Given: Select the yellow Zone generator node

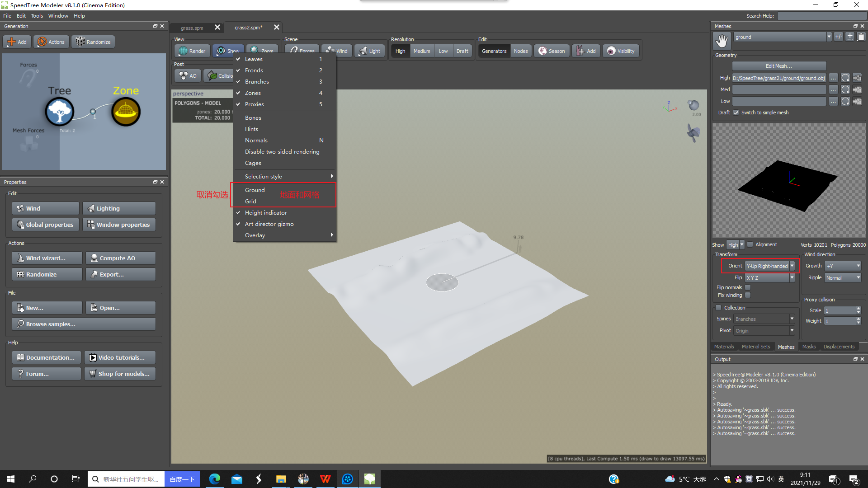Looking at the screenshot, I should tap(126, 112).
